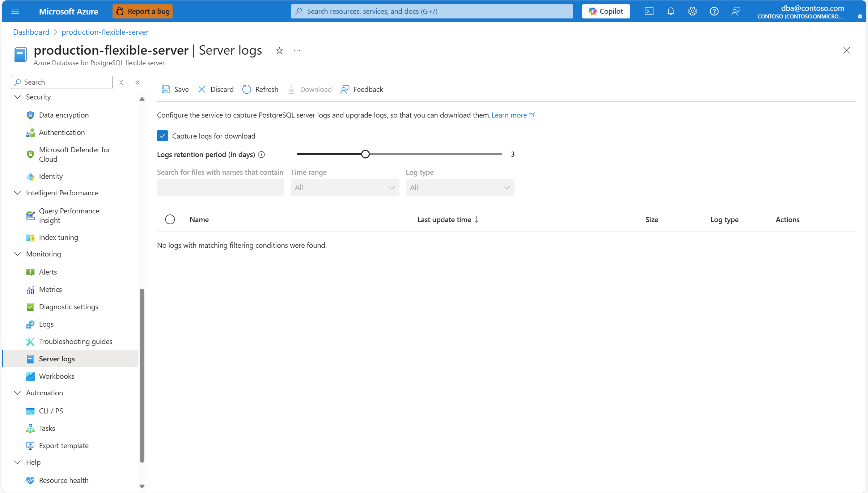Adjust the logs retention period slider
The image size is (868, 493).
tap(365, 154)
